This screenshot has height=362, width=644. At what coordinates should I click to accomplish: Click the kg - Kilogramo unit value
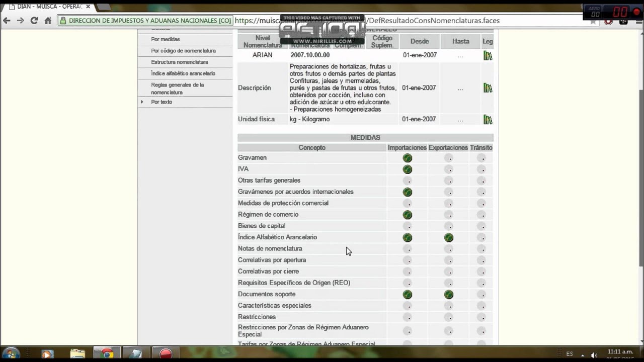(x=310, y=119)
